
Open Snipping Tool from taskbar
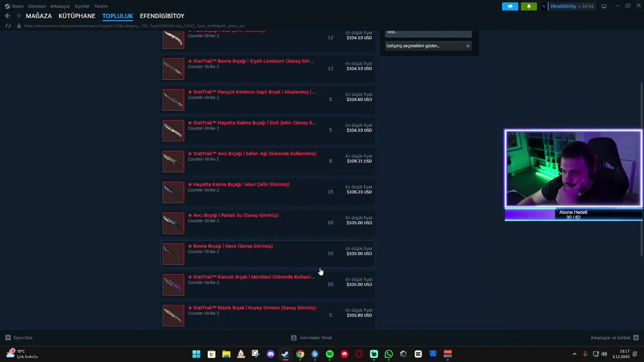pyautogui.click(x=256, y=354)
